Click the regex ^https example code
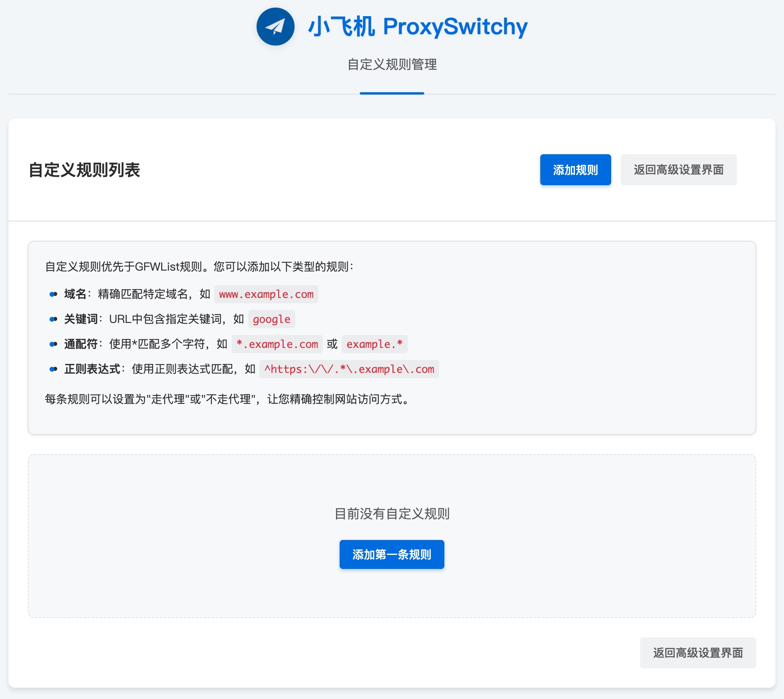 pyautogui.click(x=349, y=369)
